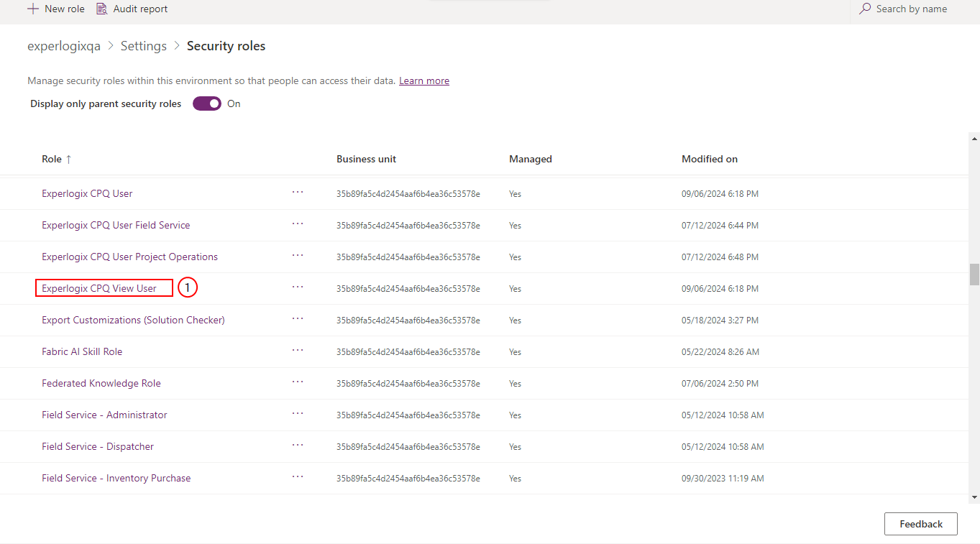Open the Audit report icon
980x544 pixels.
click(101, 9)
